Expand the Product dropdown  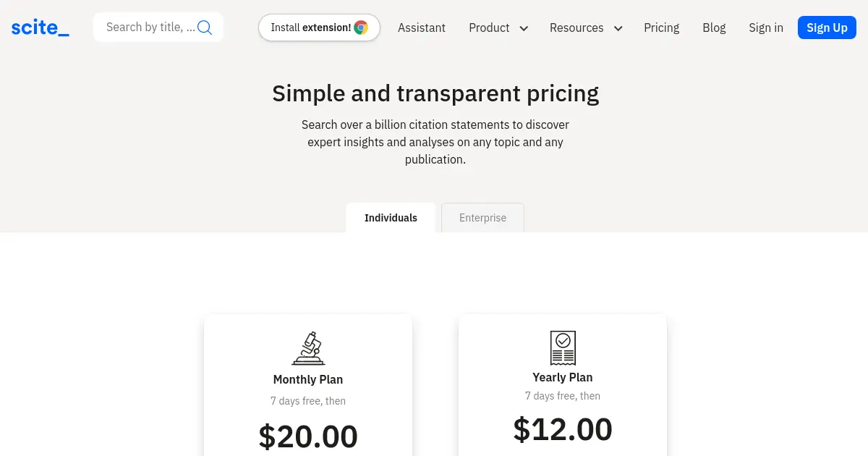tap(489, 28)
